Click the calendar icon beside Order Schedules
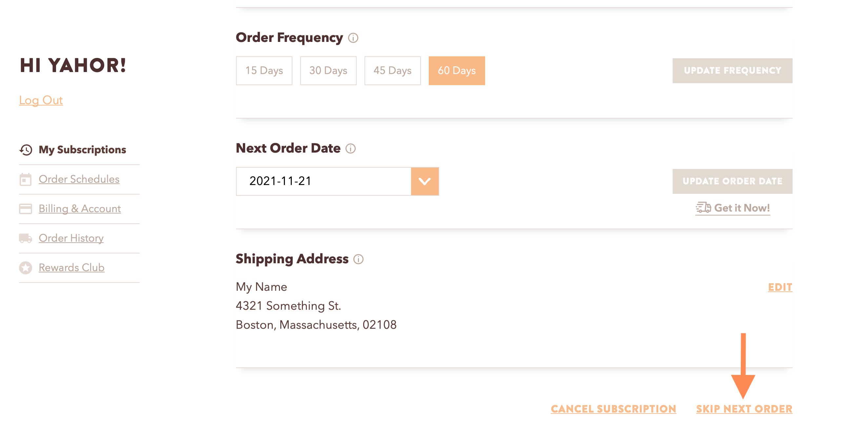This screenshot has height=444, width=868. click(x=25, y=179)
